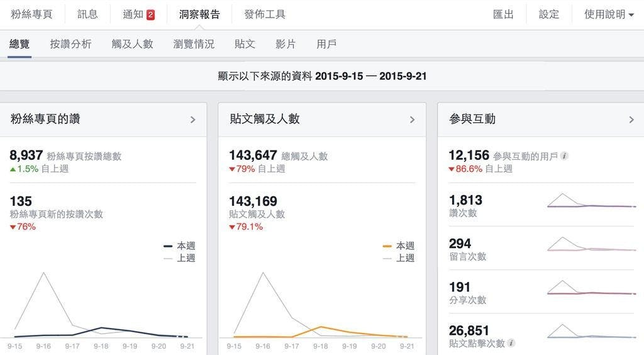The image size is (644, 355).
Task: Open the 設定 settings link
Action: (548, 14)
